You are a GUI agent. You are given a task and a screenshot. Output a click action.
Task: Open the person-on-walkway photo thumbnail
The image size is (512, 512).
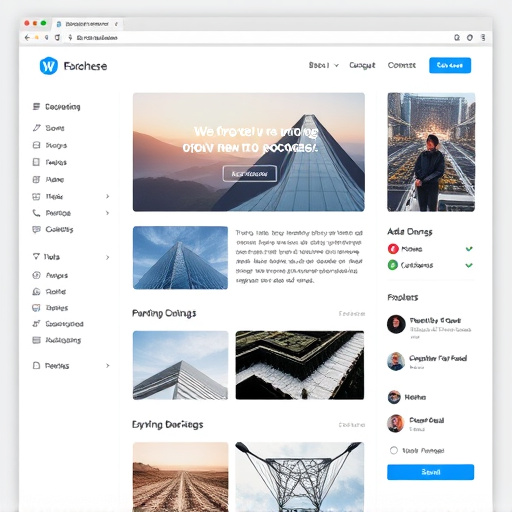[x=431, y=152]
